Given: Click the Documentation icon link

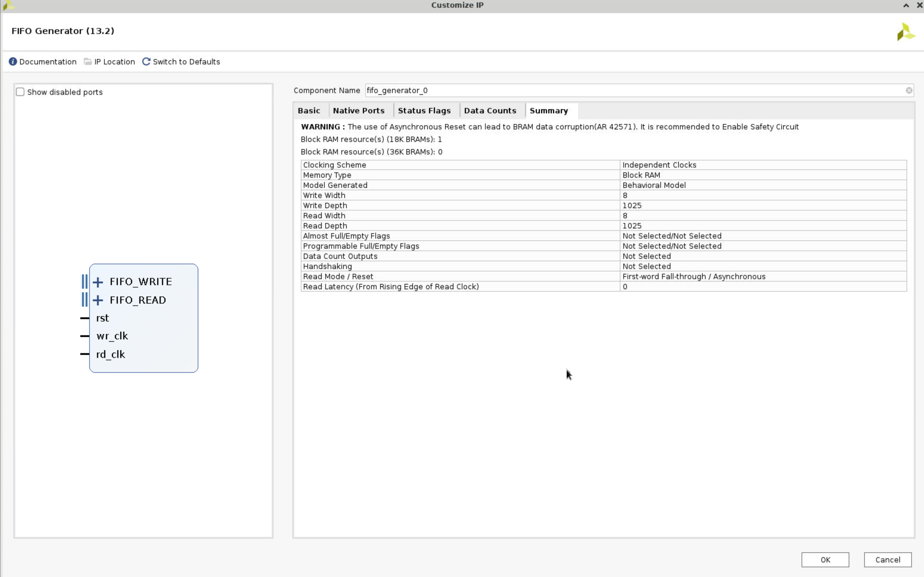Looking at the screenshot, I should 43,61.
